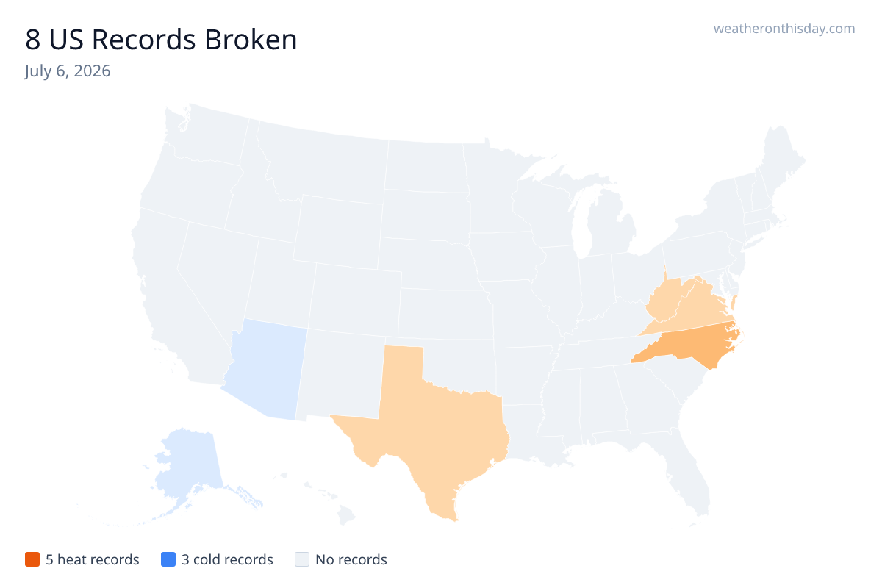The width and height of the screenshot is (882, 588).
Task: Click the gray no records legend swatch
Action: tap(301, 559)
